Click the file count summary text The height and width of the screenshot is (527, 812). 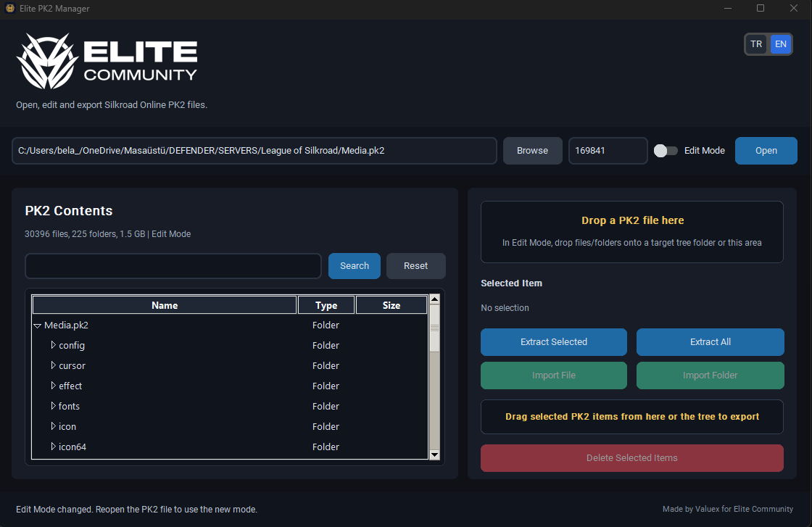[108, 234]
